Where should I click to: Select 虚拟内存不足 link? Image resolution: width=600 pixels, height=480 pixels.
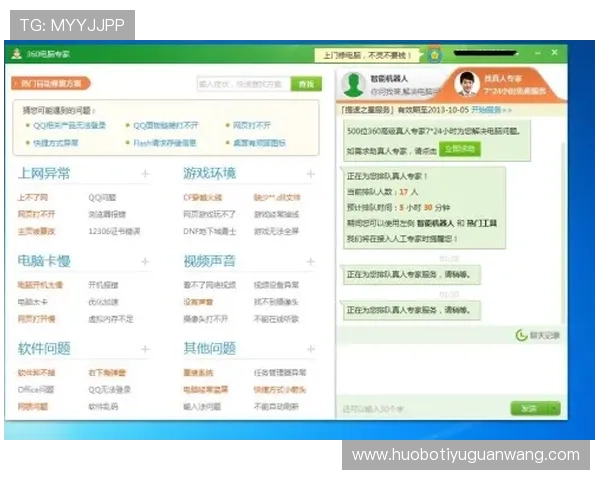click(111, 319)
